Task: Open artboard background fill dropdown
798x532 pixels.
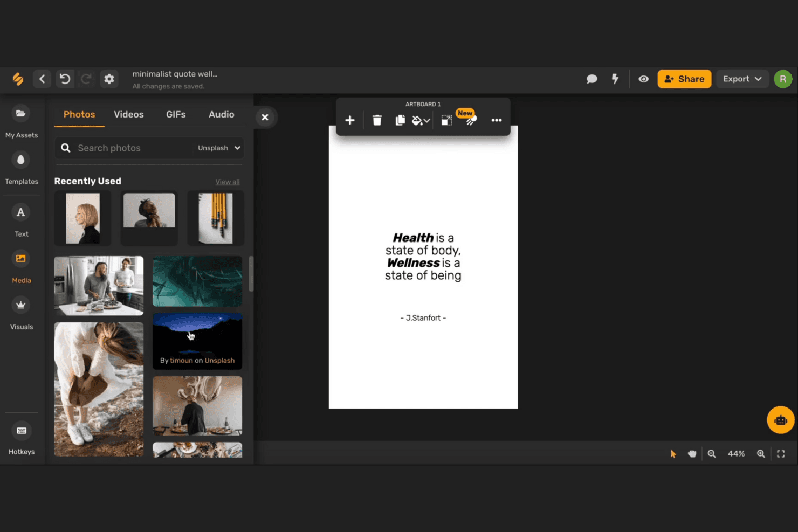Action: point(421,121)
